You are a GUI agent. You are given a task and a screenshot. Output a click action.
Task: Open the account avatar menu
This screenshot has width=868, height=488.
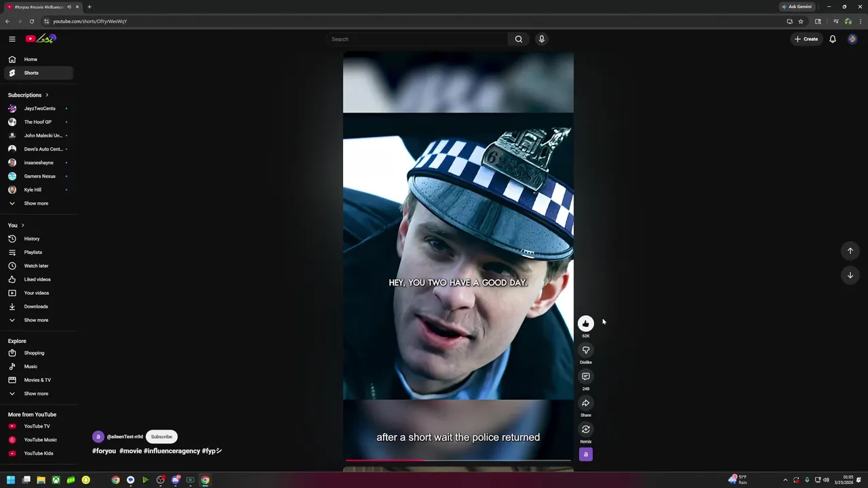[852, 39]
